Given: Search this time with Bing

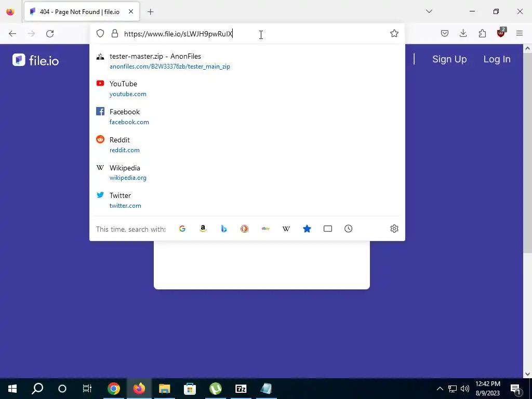Looking at the screenshot, I should (x=223, y=229).
